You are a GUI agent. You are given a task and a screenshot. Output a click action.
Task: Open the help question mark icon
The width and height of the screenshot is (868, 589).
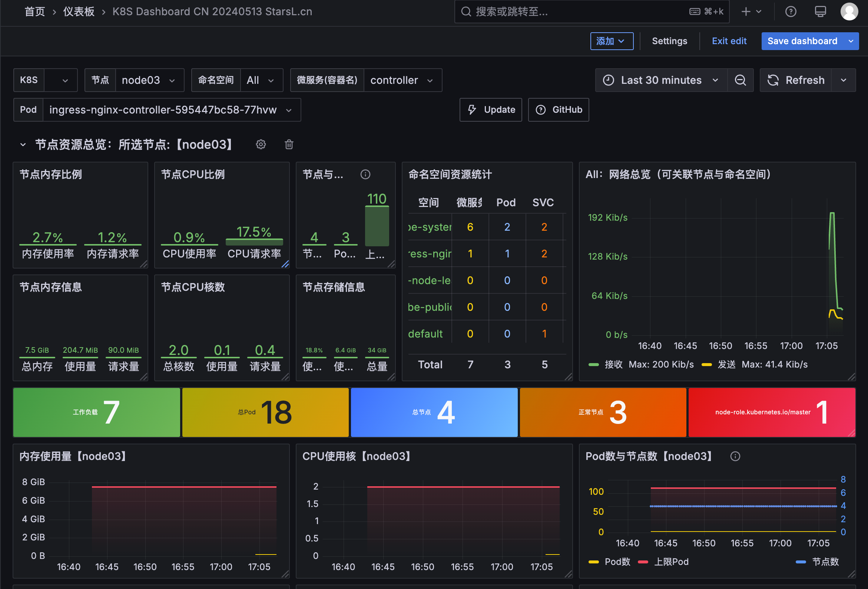pos(790,11)
